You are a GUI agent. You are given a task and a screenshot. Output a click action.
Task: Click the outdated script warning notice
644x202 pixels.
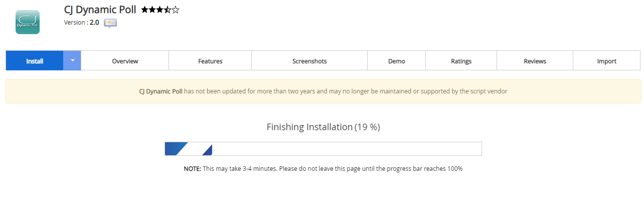click(323, 91)
